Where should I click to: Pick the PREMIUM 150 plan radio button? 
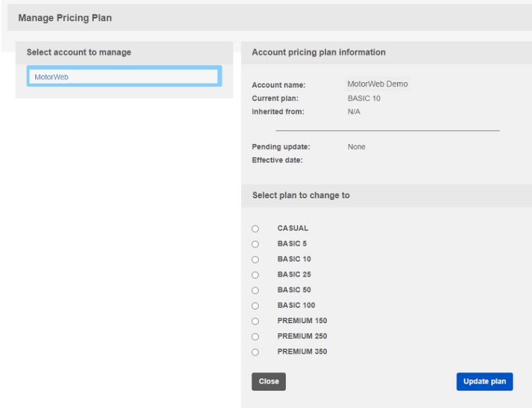255,321
